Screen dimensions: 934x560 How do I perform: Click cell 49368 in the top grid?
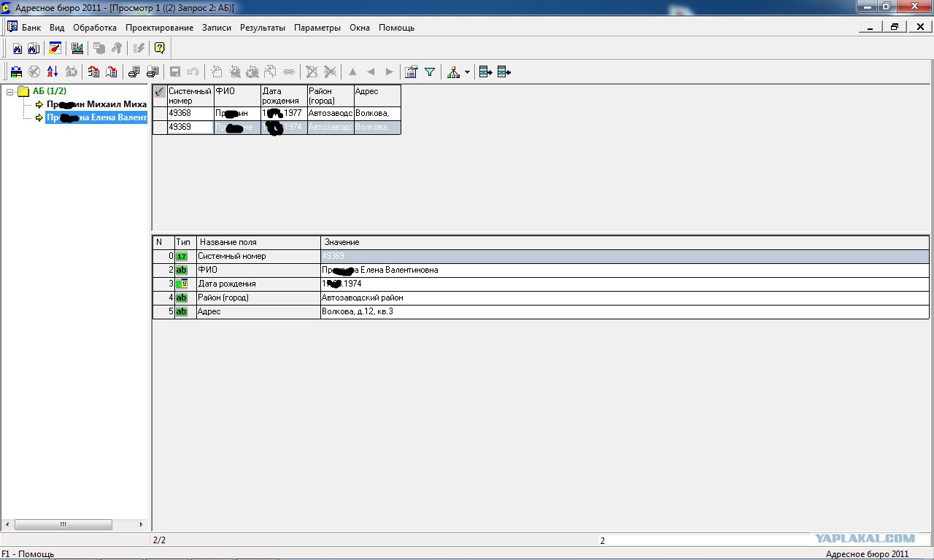point(190,114)
